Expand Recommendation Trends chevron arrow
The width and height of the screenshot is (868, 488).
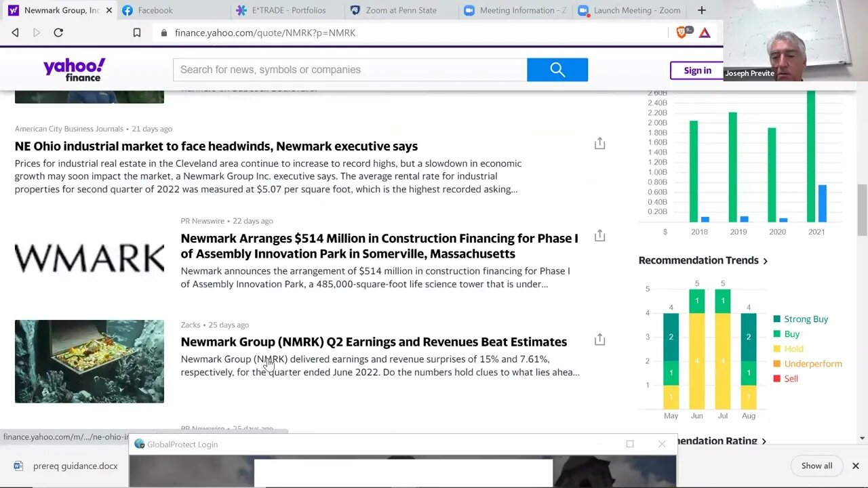coord(765,261)
